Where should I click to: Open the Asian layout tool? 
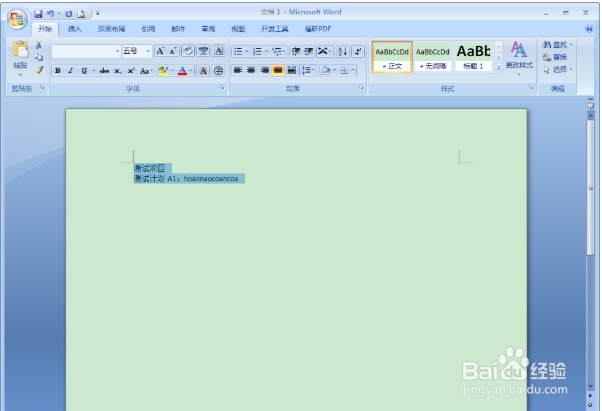tap(324, 51)
